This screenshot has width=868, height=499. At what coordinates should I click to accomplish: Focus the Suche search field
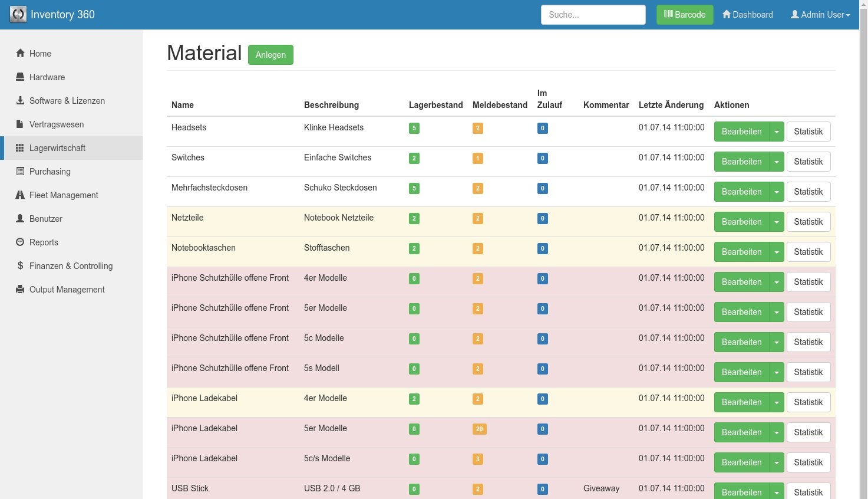593,15
